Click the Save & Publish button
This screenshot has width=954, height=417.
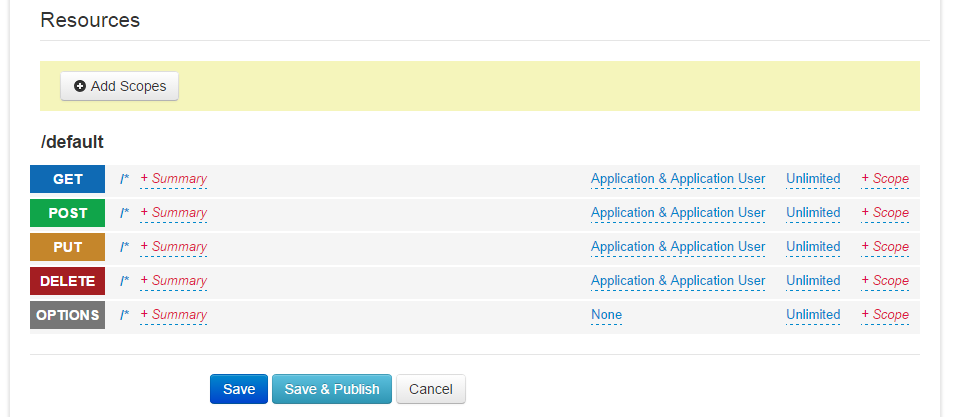click(331, 389)
